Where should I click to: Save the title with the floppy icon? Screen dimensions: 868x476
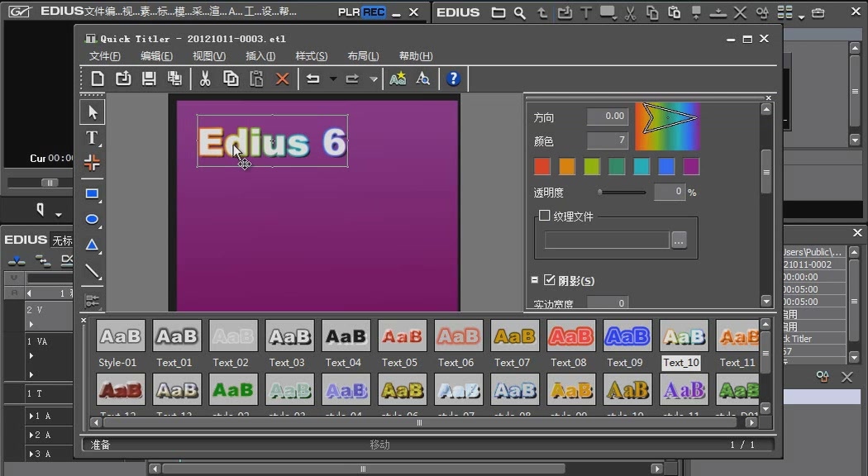148,79
